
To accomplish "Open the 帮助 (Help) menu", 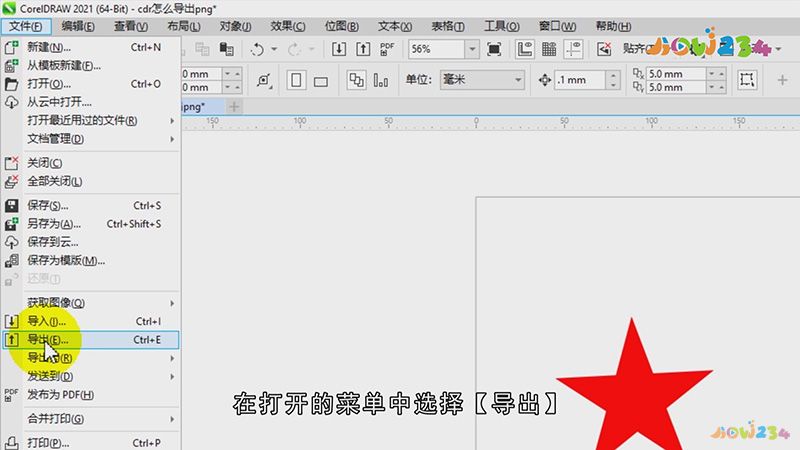I will point(613,26).
